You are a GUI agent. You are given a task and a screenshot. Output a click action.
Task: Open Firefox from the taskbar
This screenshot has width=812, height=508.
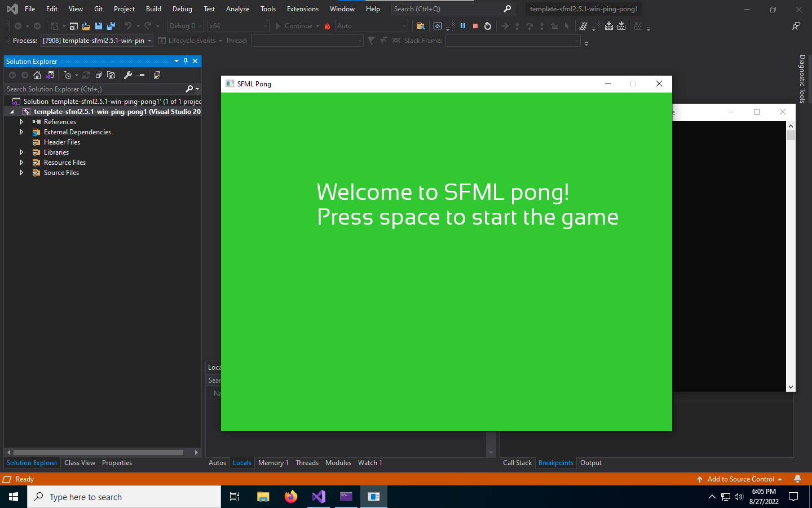click(291, 497)
